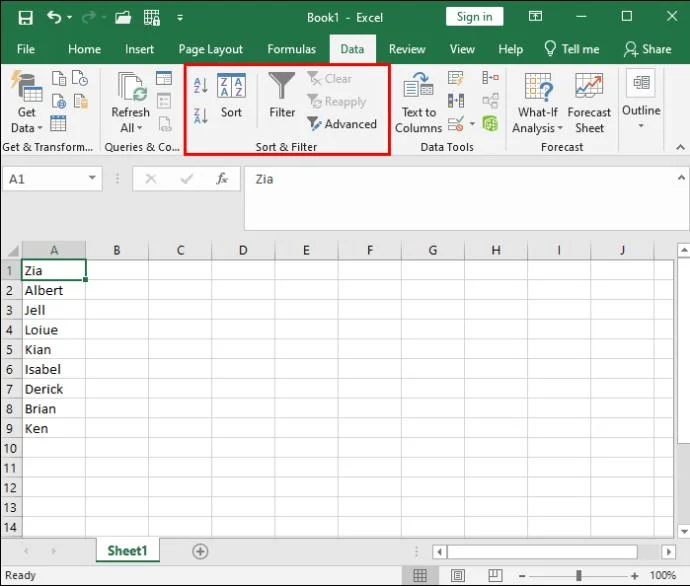Click the Remove Duplicates icon
The width and height of the screenshot is (690, 586).
456,101
